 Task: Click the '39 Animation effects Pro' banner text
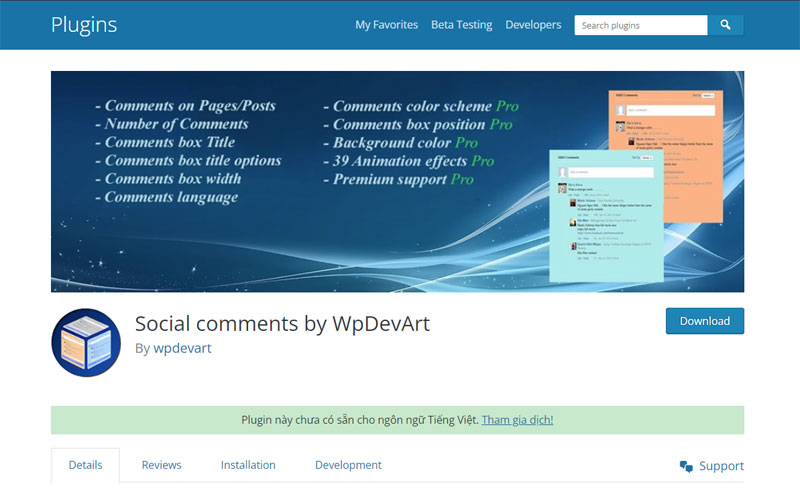point(409,161)
